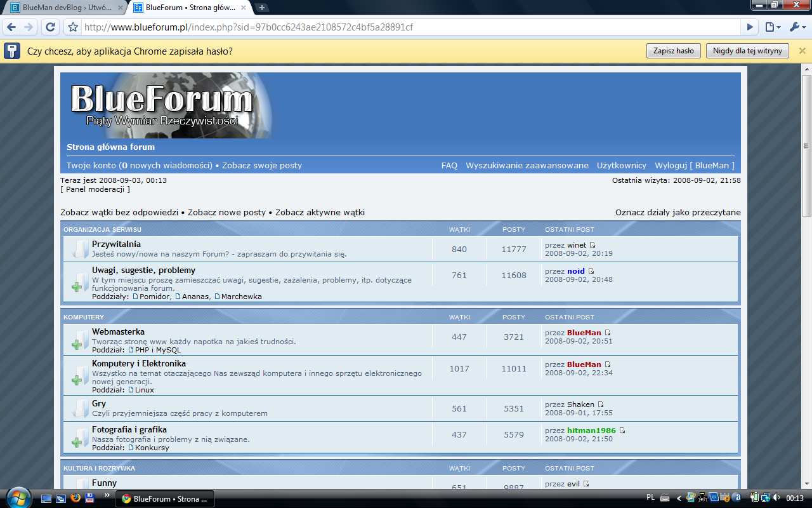
Task: Open the Przywitalnia forum
Action: pos(116,244)
